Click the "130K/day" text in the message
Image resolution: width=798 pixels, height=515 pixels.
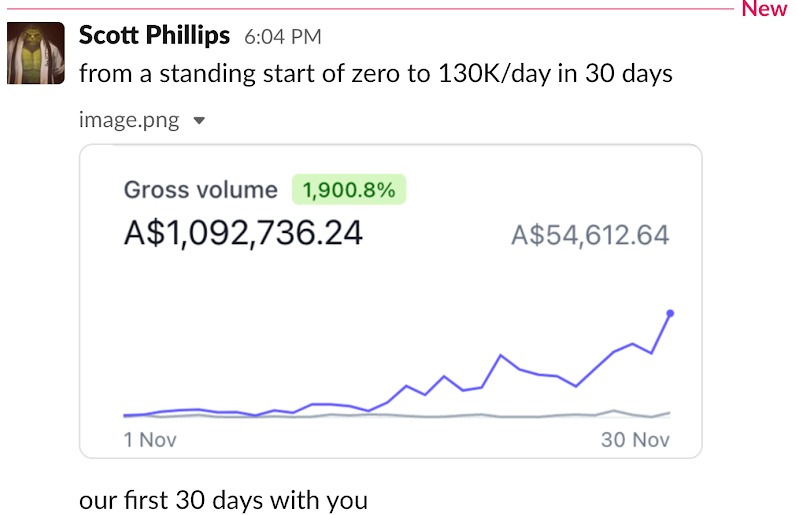490,74
